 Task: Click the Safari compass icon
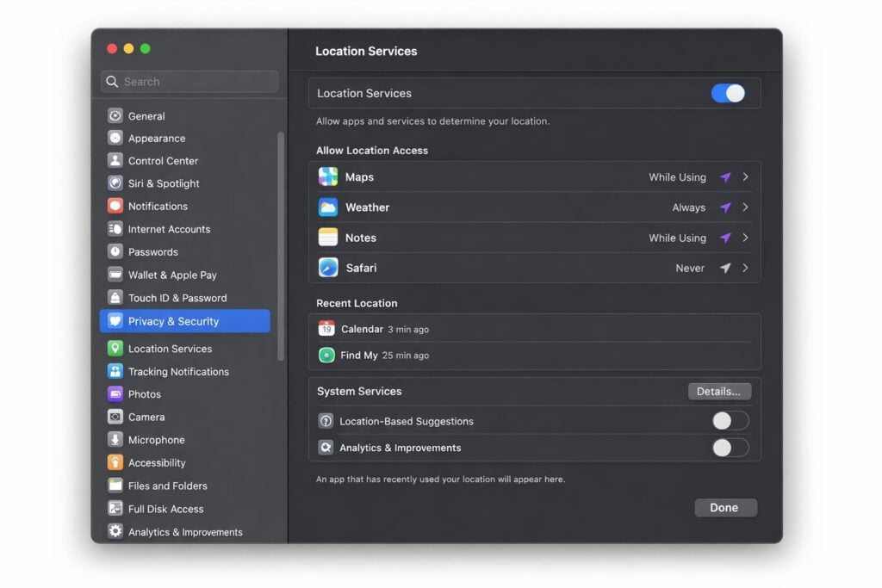coord(328,268)
